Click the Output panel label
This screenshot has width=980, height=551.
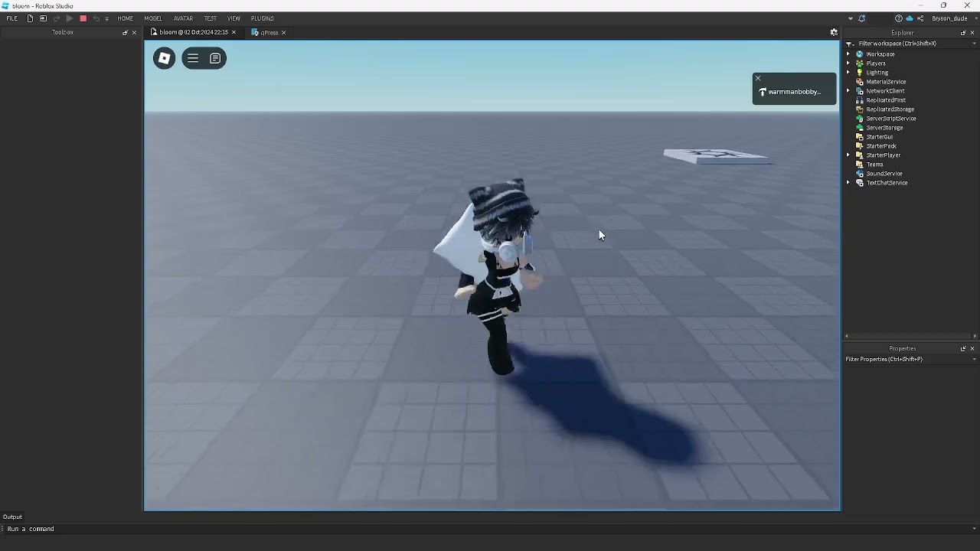click(12, 517)
